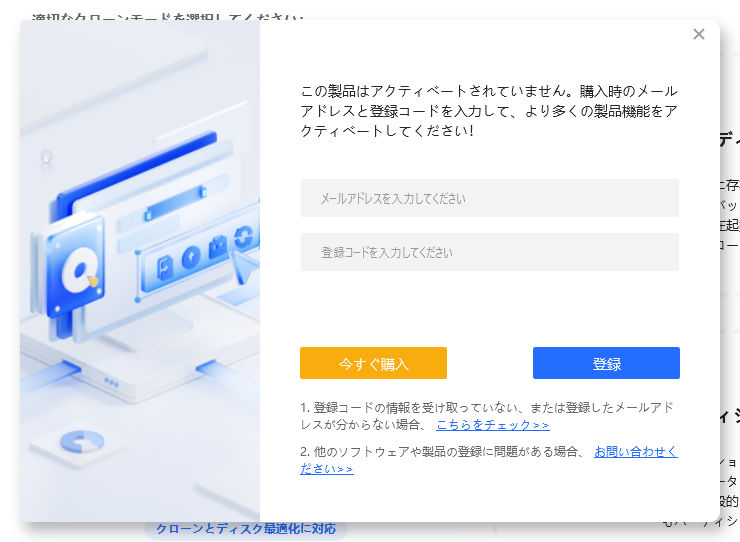
Task: Click the blue 登録 button
Action: [606, 363]
